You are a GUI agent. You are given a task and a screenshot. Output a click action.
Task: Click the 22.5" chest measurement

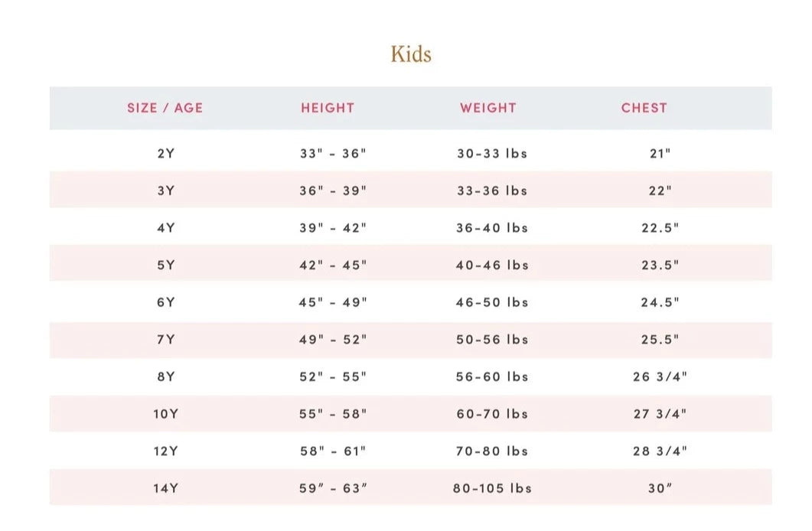click(x=660, y=228)
